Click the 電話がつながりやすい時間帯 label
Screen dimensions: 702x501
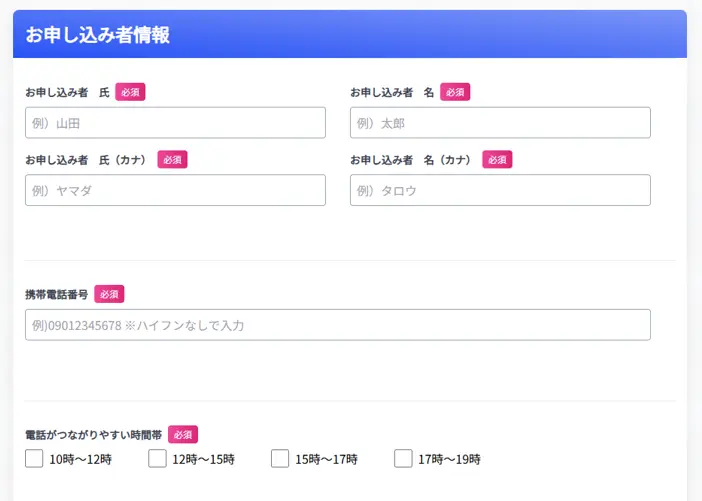pos(93,434)
